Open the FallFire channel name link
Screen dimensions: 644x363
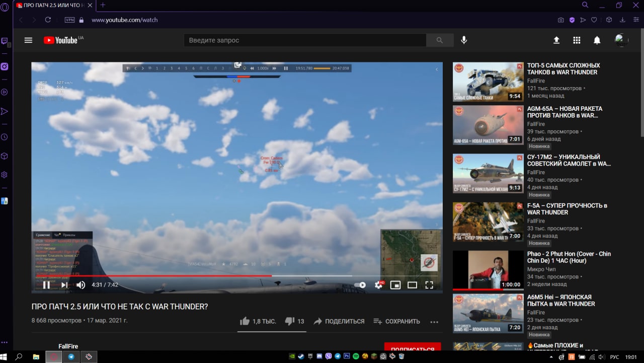tap(68, 346)
